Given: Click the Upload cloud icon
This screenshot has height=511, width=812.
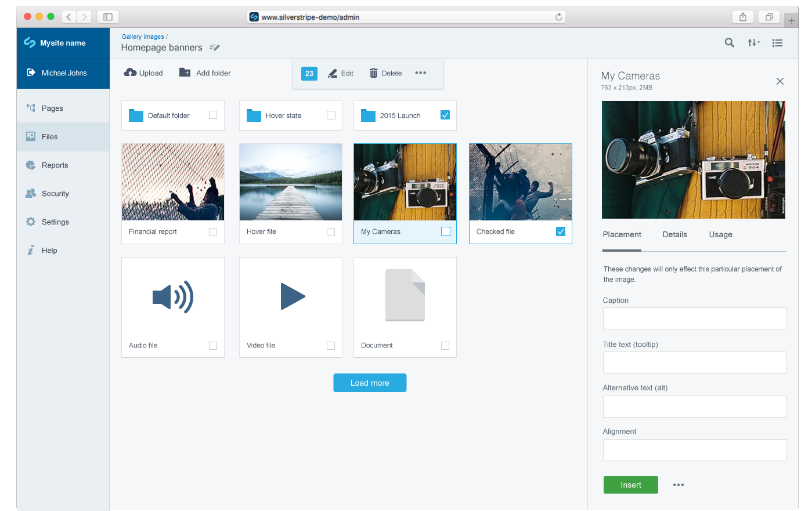Looking at the screenshot, I should click(131, 73).
